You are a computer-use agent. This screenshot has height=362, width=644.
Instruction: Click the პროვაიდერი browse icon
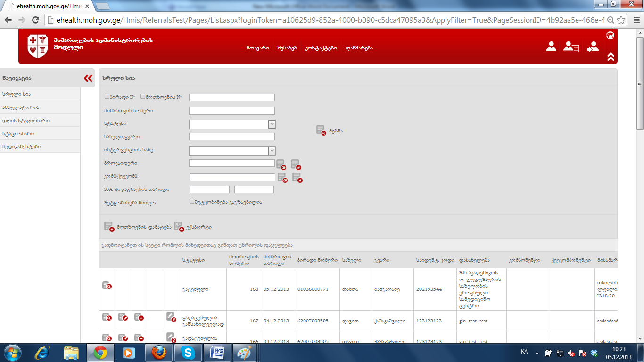[x=281, y=164]
